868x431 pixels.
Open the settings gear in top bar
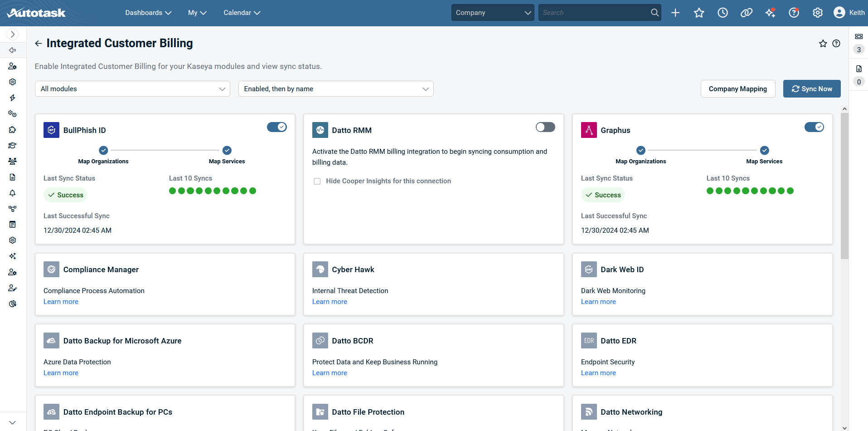coord(817,13)
